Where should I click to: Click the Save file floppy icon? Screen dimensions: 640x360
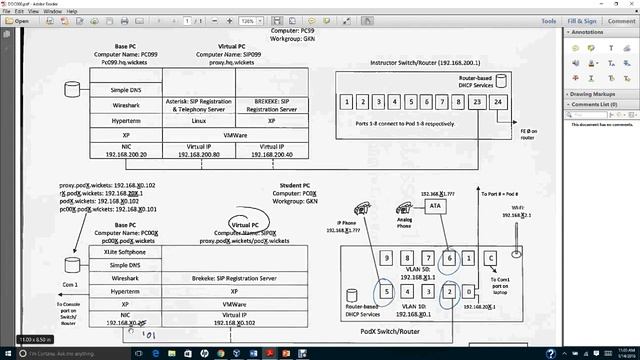pos(109,21)
